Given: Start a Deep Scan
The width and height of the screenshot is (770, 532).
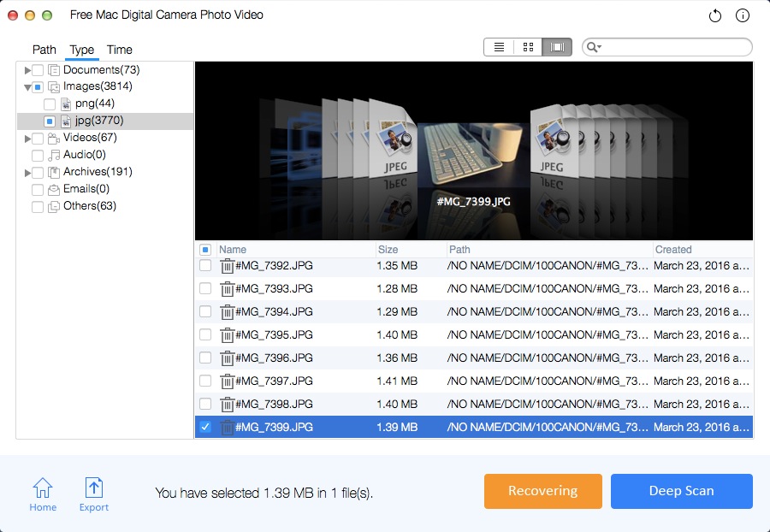Looking at the screenshot, I should tap(682, 491).
